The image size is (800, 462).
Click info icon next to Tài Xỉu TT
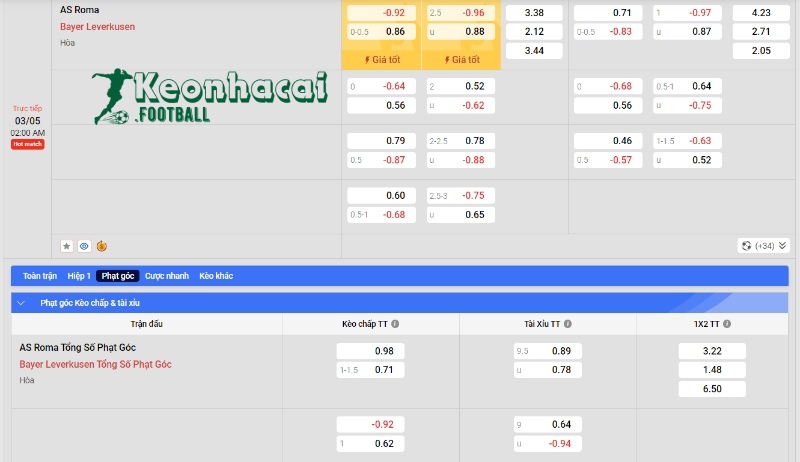pyautogui.click(x=568, y=324)
